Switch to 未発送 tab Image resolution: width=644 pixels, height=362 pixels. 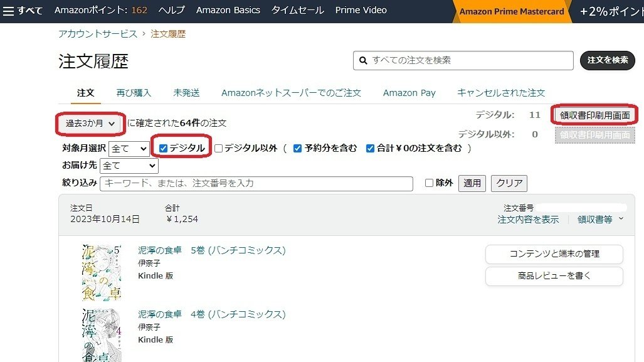tap(186, 93)
